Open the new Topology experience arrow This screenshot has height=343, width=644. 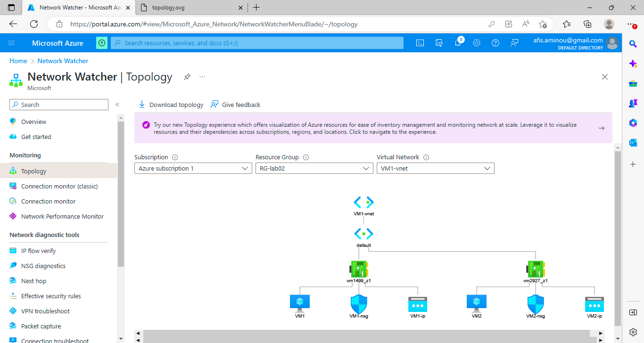pos(602,128)
